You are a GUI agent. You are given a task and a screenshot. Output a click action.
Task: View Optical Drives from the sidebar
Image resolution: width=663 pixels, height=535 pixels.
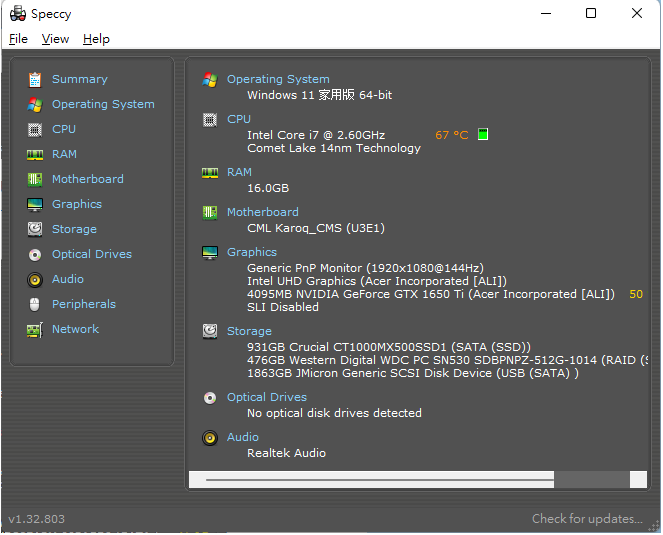(92, 254)
